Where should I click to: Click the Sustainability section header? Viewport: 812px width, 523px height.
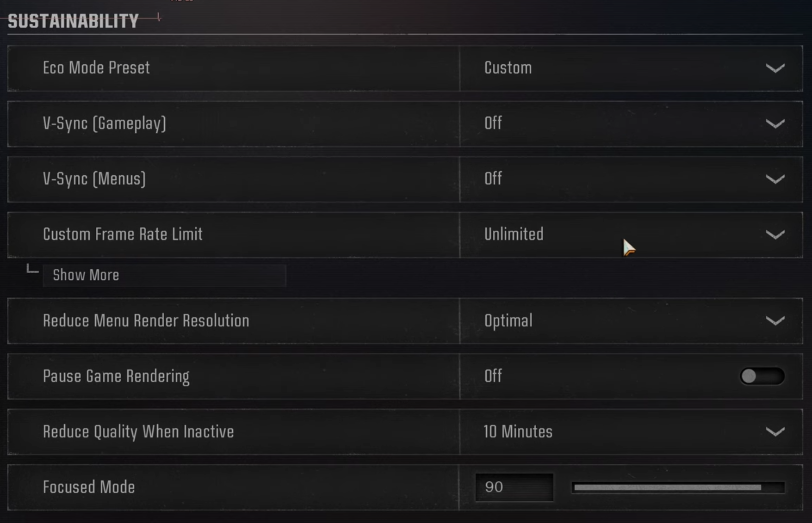point(73,21)
